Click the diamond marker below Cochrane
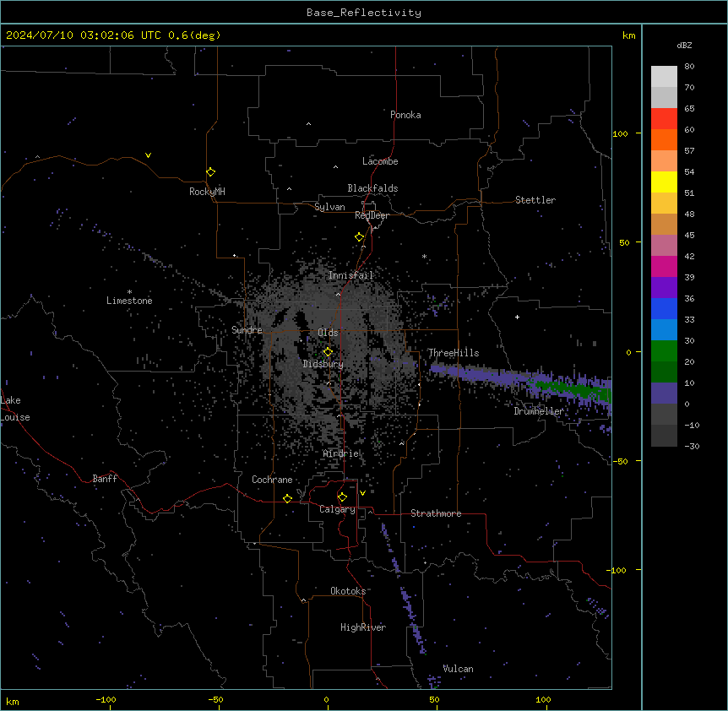 click(x=287, y=498)
